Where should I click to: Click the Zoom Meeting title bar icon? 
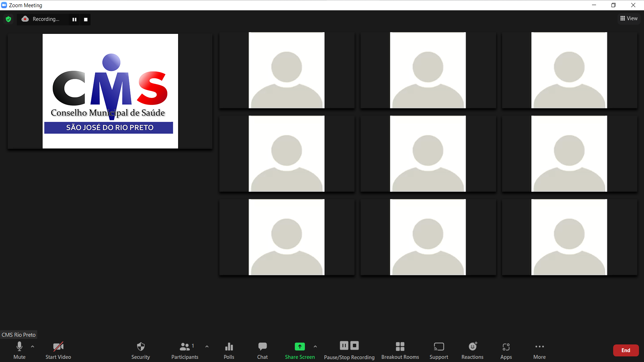click(4, 5)
